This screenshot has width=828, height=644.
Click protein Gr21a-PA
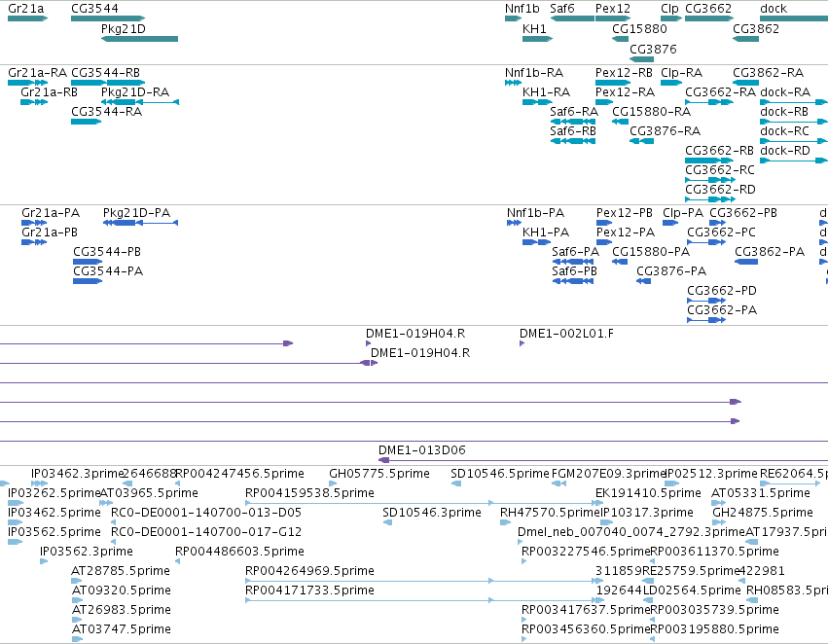[34, 223]
